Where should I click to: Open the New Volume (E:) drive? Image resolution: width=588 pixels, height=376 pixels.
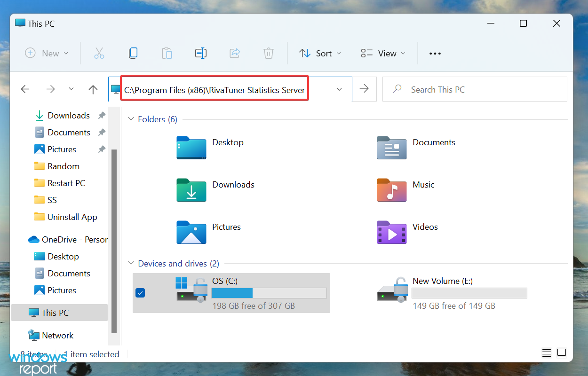click(x=442, y=291)
